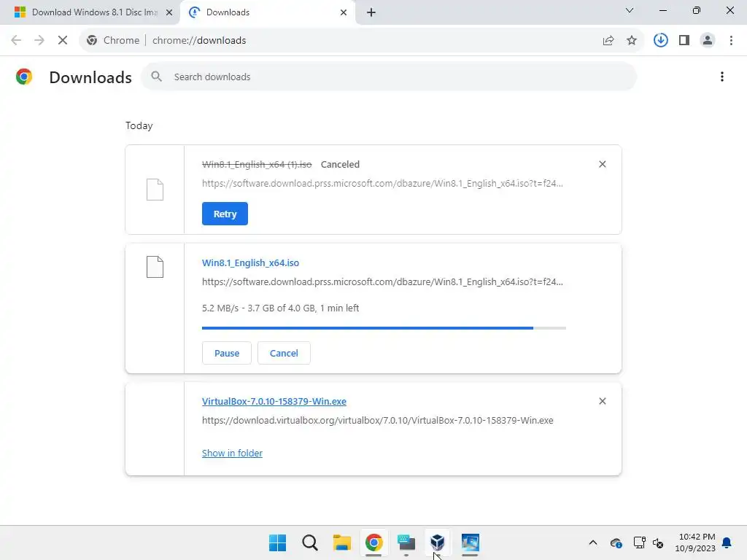Screen dimensions: 747x560
Task: Click the browser back arrow
Action: [x=16, y=40]
